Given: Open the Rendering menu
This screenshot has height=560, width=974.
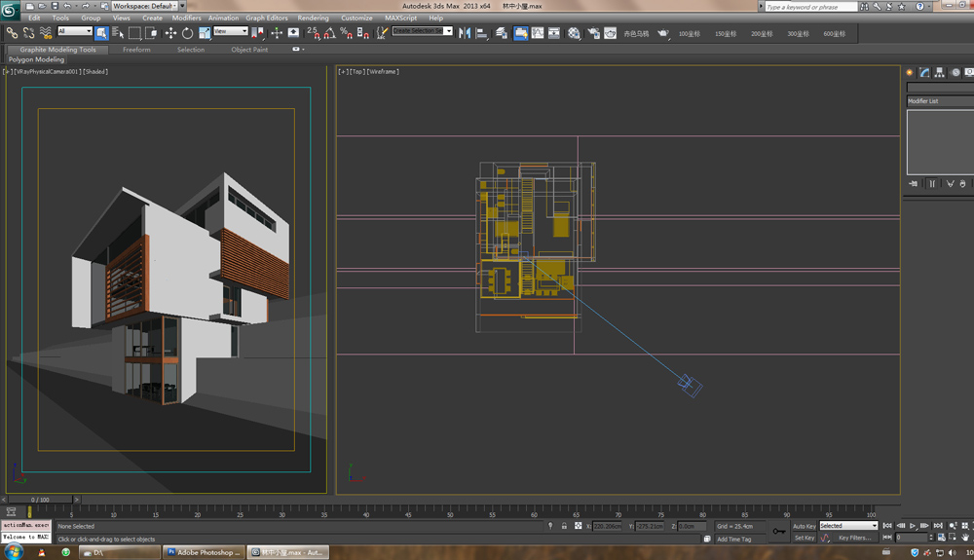Looking at the screenshot, I should [313, 18].
